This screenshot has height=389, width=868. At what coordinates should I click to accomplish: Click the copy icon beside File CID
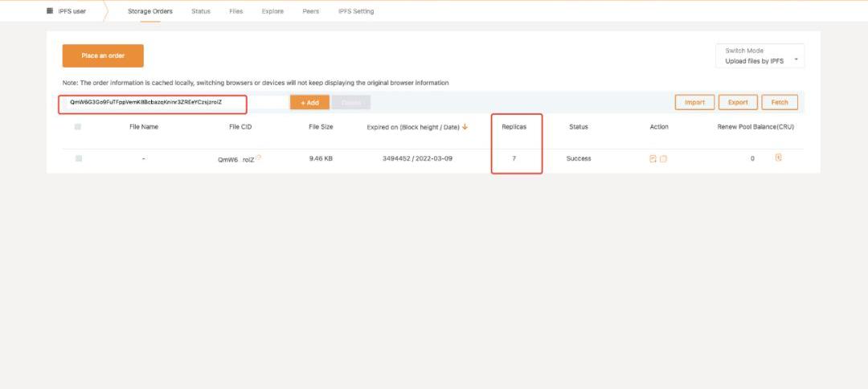point(259,158)
